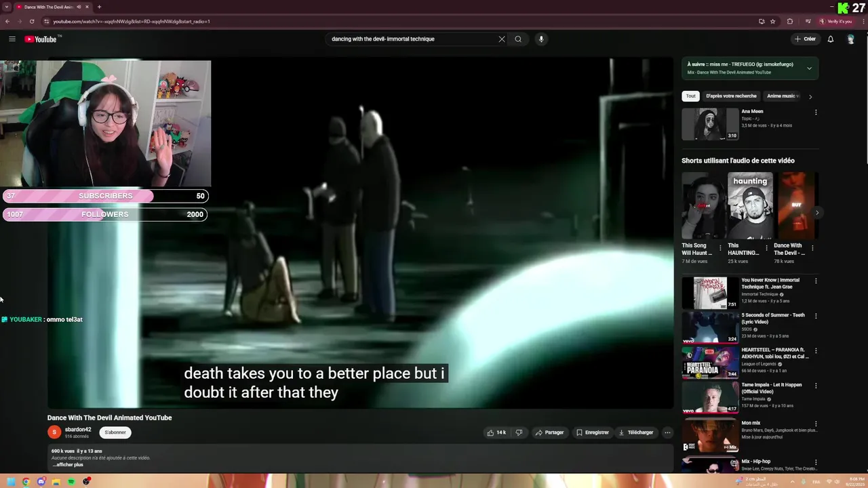Open more actions below the video

(667, 432)
